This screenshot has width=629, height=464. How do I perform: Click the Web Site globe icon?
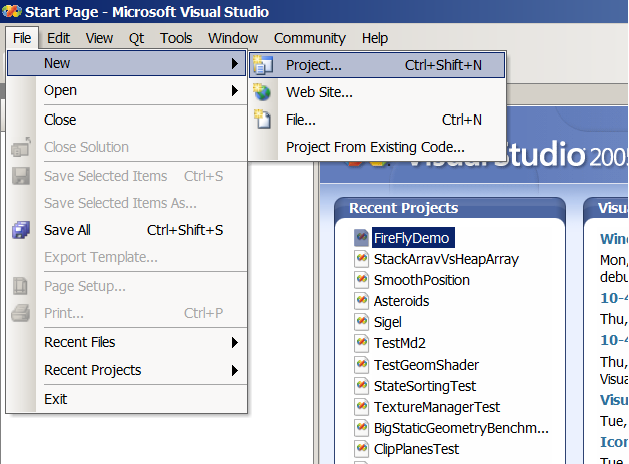pos(263,92)
